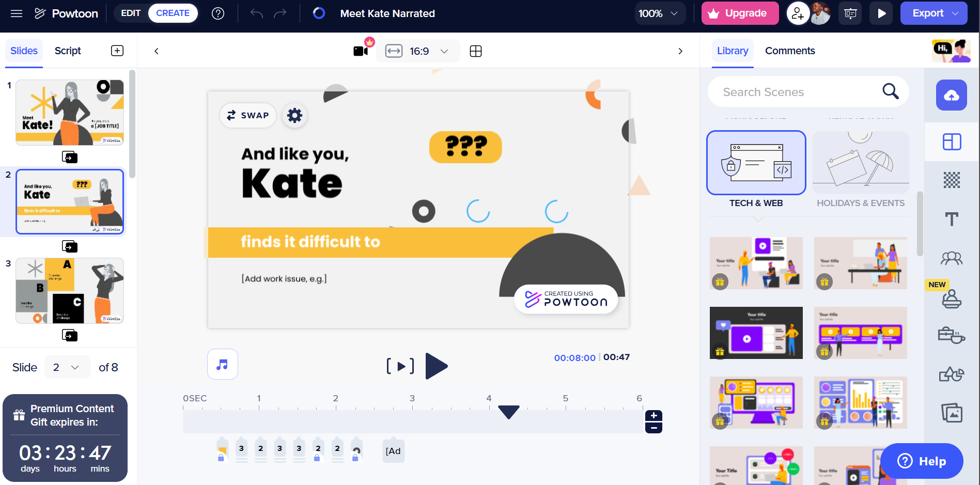This screenshot has width=980, height=485.
Task: Click the camera recording icon with crown
Action: (362, 50)
